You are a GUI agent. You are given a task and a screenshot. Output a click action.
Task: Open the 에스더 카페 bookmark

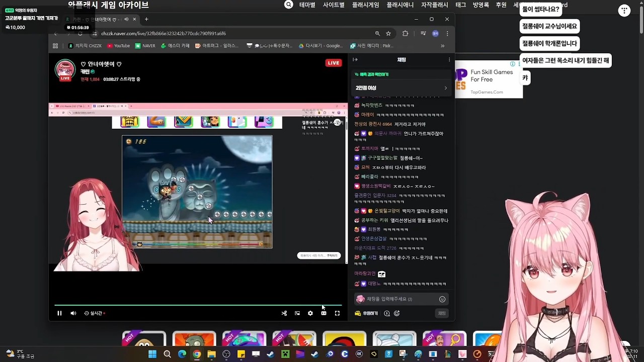(175, 46)
